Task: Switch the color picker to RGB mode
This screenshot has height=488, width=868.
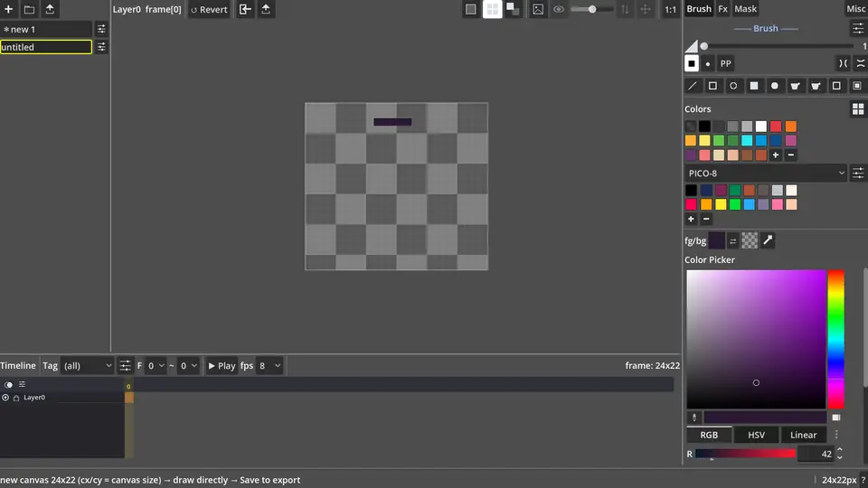Action: tap(709, 435)
